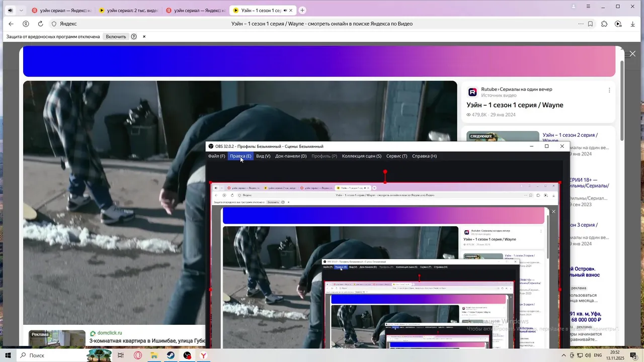Open OBS 'Док-панели (D)' menu
This screenshot has height=362, width=644.
[291, 156]
